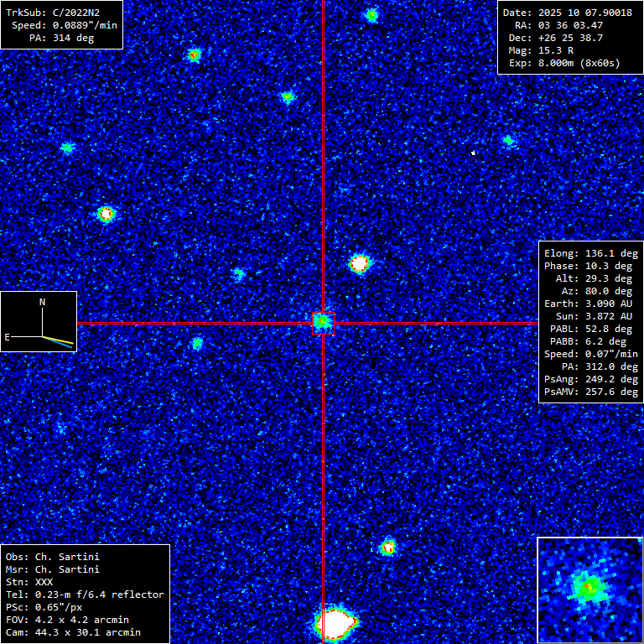
Task: Click the large saturated star at bottom edge
Action: pyautogui.click(x=336, y=625)
